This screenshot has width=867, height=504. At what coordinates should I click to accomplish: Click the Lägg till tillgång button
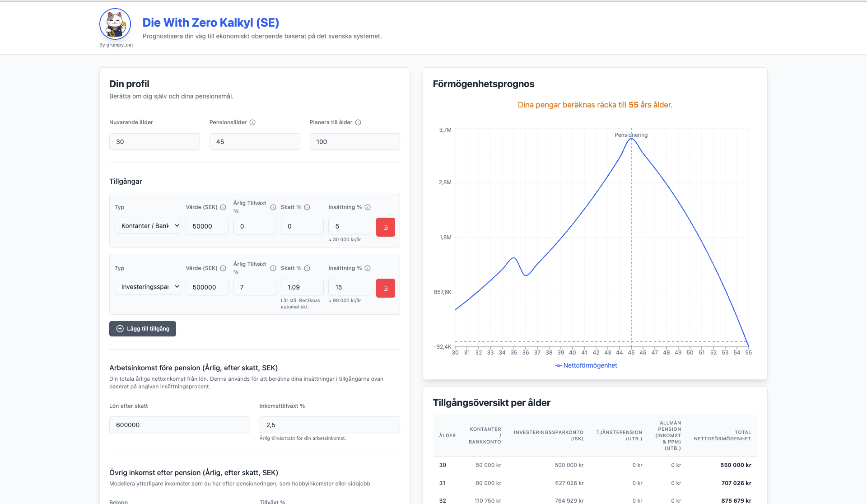pos(143,329)
